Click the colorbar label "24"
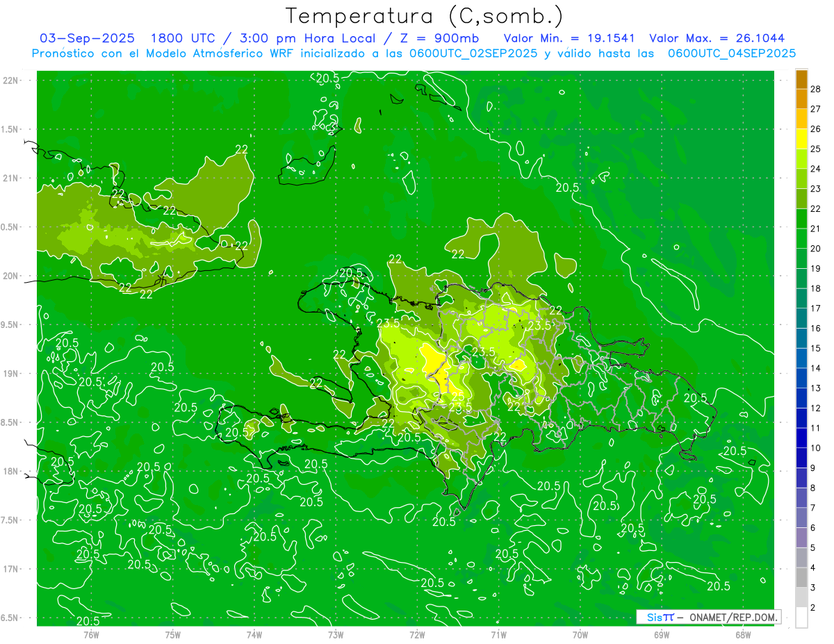Image resolution: width=834 pixels, height=644 pixels. (x=816, y=169)
